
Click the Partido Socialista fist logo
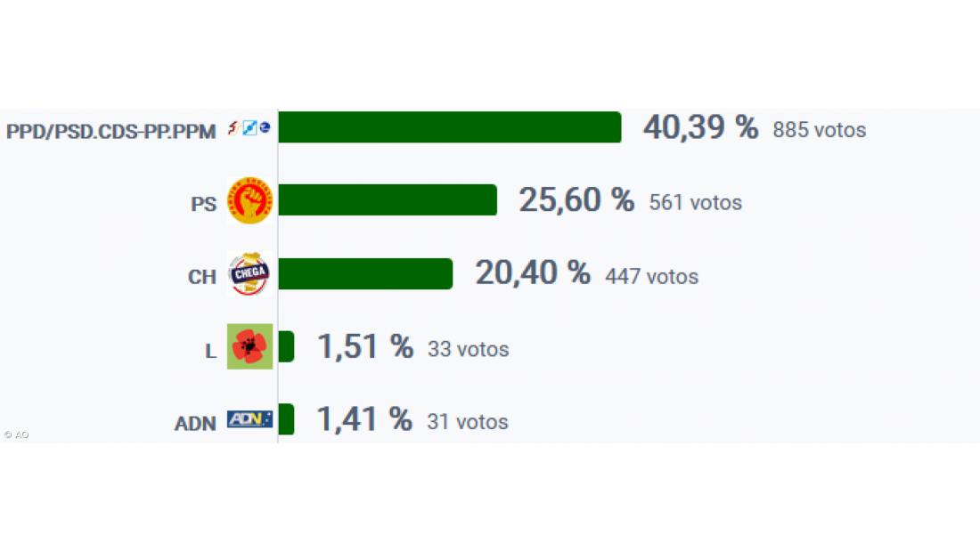point(249,200)
